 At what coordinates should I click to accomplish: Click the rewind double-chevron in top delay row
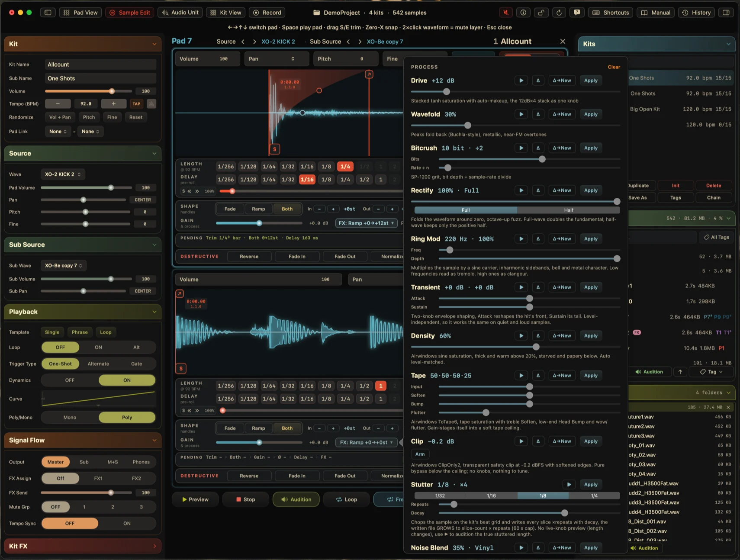tap(190, 191)
